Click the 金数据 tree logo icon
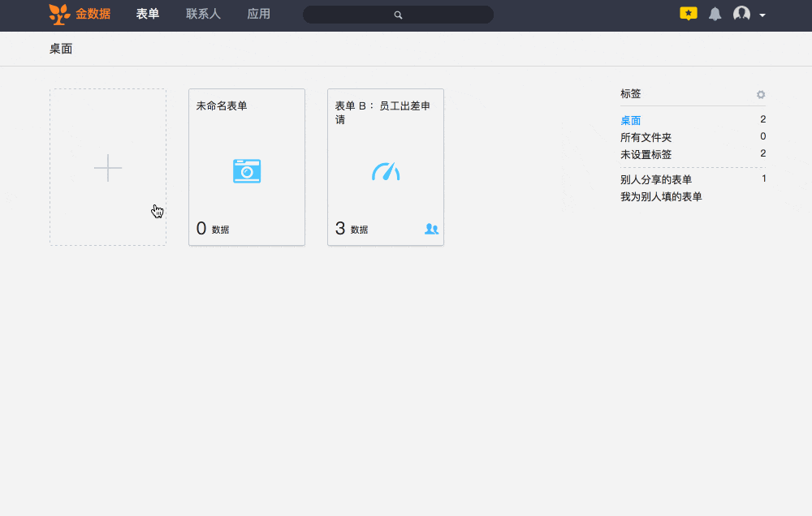The width and height of the screenshot is (812, 516). tap(59, 14)
